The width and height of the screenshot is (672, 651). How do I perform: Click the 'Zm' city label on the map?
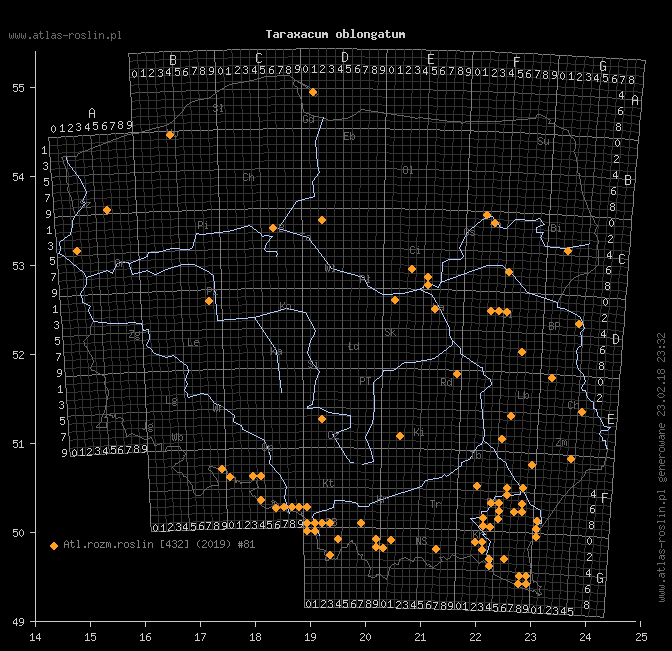(x=562, y=443)
